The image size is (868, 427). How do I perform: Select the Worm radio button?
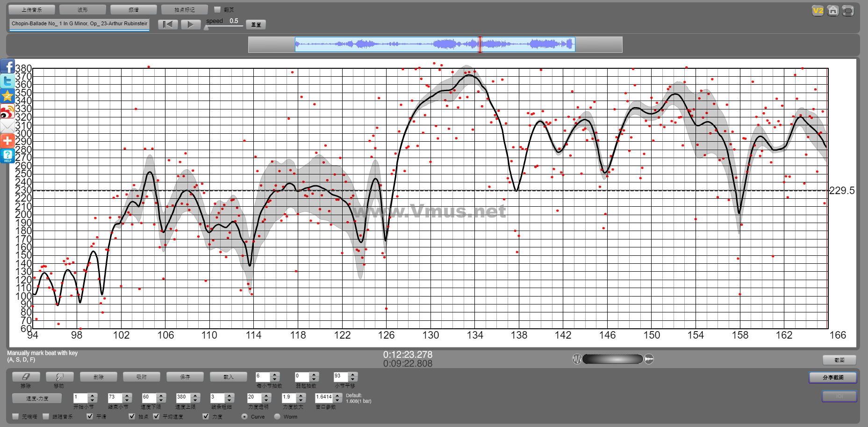277,416
